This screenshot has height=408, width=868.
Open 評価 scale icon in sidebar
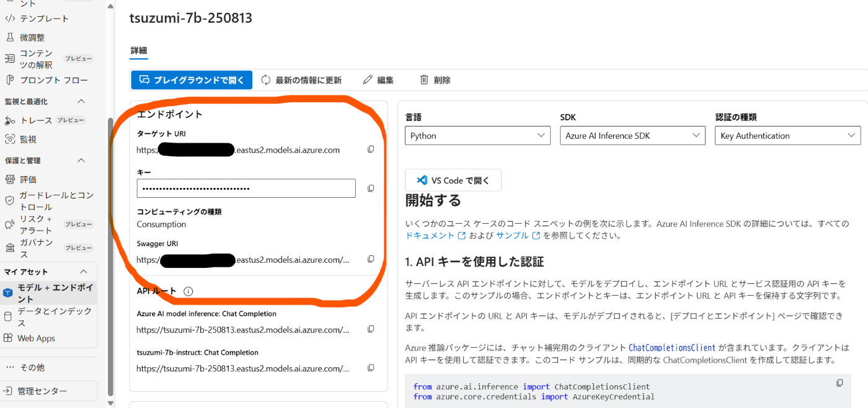(9, 179)
